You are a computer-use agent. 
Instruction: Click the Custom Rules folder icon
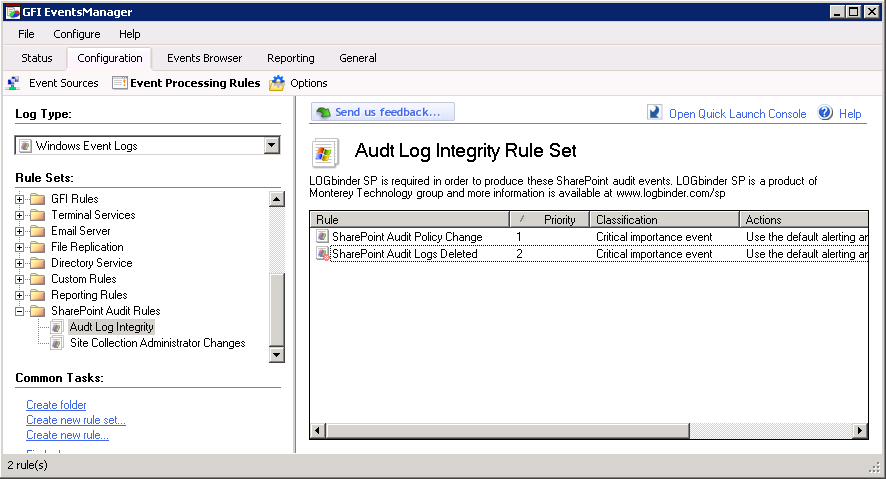point(37,279)
